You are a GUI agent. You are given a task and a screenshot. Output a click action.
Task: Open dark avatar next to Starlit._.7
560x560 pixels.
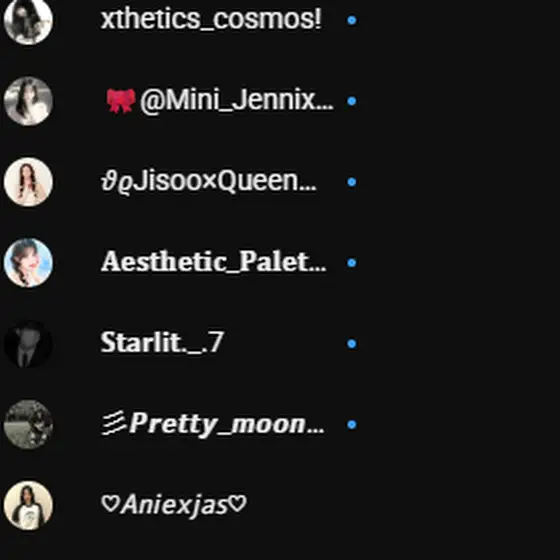[x=28, y=344]
